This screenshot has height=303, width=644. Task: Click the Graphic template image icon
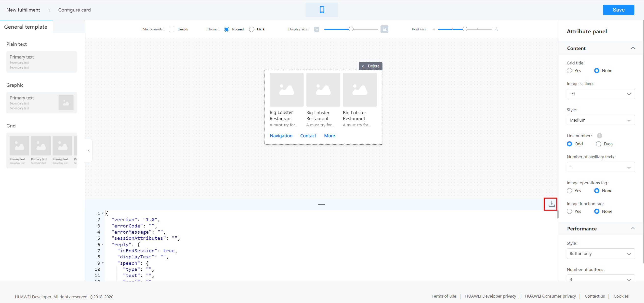tap(66, 102)
